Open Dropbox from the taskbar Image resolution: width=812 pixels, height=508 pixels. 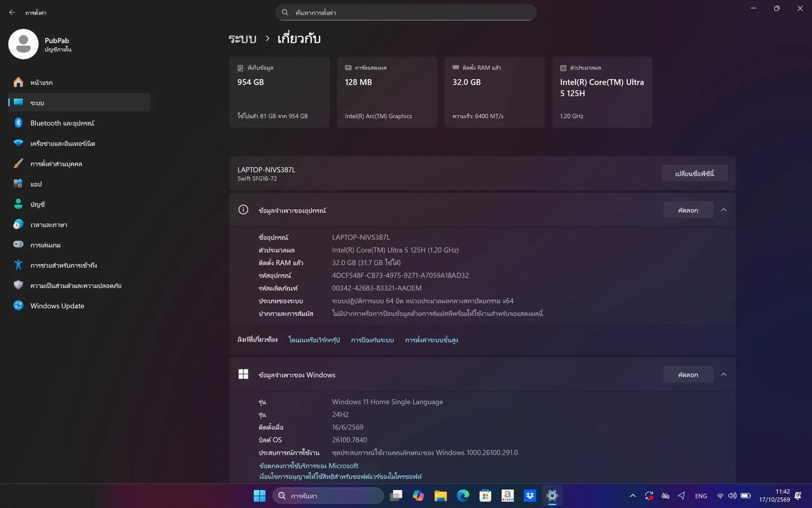click(530, 496)
